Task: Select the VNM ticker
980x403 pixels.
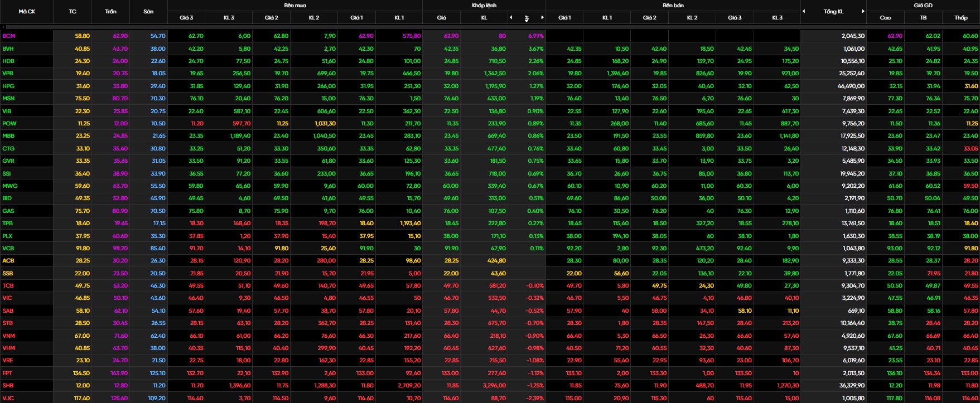Action: point(9,336)
